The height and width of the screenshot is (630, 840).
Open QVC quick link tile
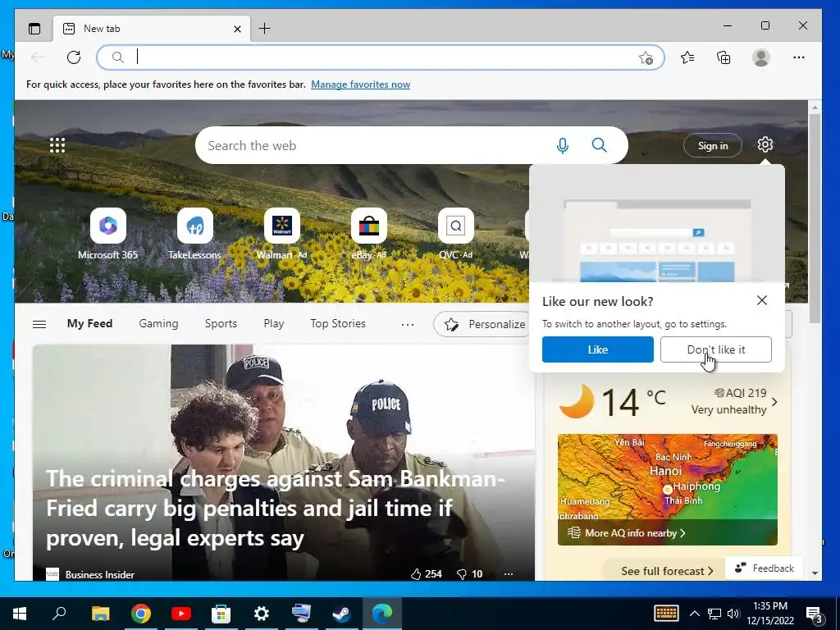[x=456, y=234]
